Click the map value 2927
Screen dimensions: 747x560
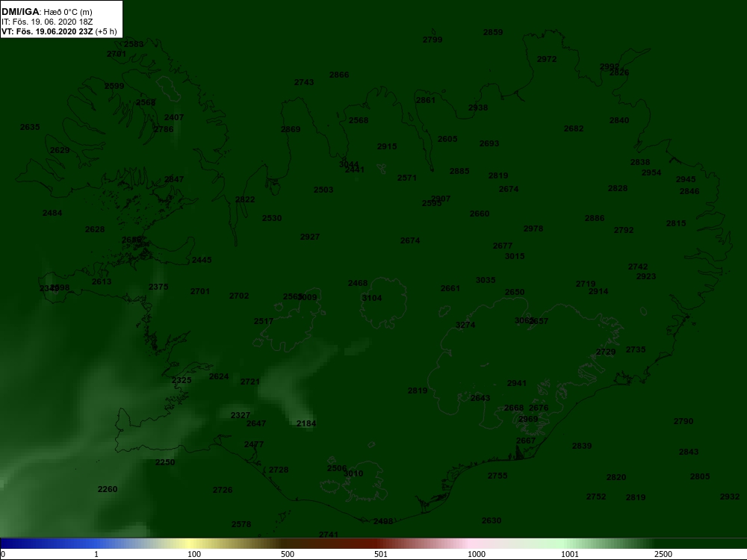(310, 237)
